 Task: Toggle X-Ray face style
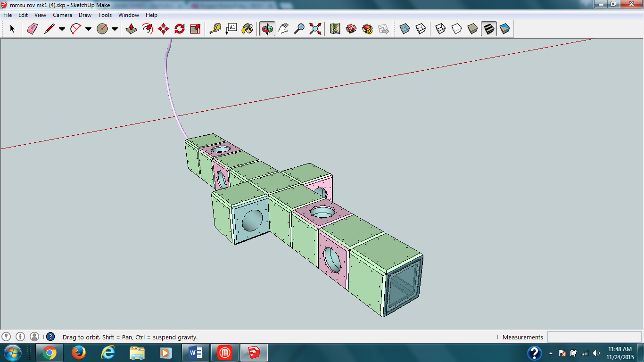(x=405, y=29)
